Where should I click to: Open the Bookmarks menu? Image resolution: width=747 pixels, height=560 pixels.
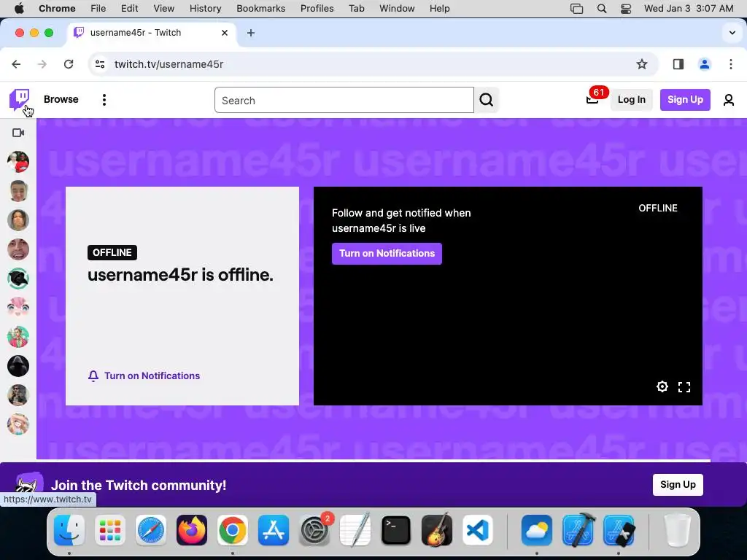click(x=260, y=8)
